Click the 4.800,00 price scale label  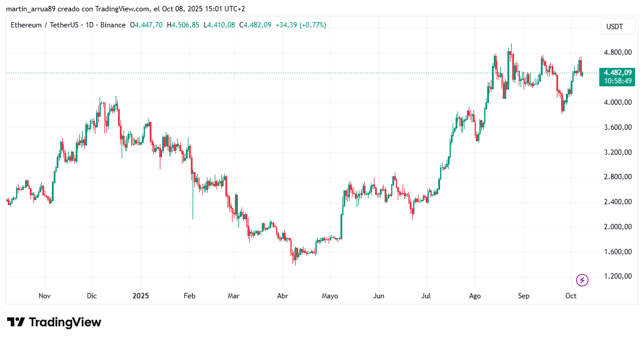pos(618,52)
